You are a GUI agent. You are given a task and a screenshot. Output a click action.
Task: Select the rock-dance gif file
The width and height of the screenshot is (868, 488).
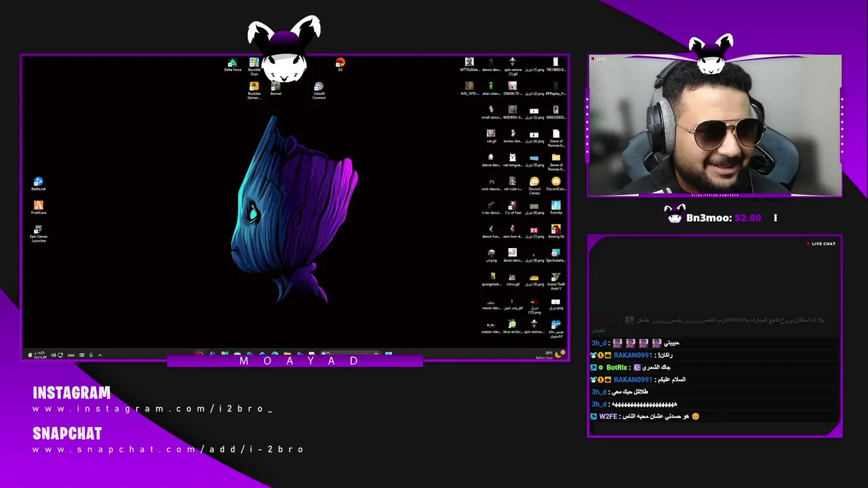pos(491,184)
